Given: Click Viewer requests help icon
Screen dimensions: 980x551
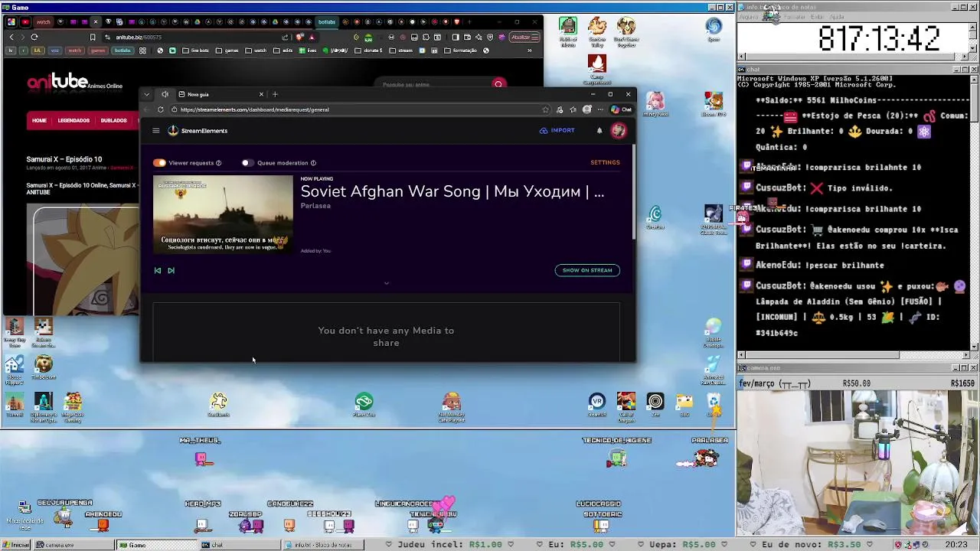Looking at the screenshot, I should [x=218, y=163].
